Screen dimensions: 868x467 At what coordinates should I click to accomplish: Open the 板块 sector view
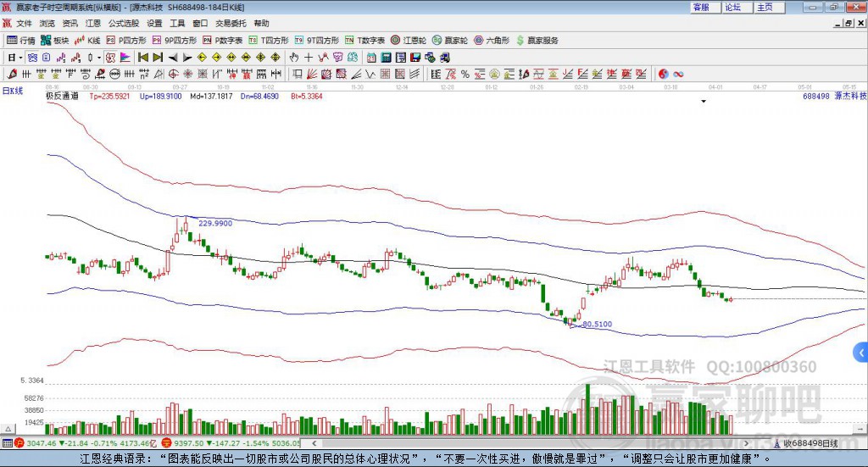click(55, 41)
